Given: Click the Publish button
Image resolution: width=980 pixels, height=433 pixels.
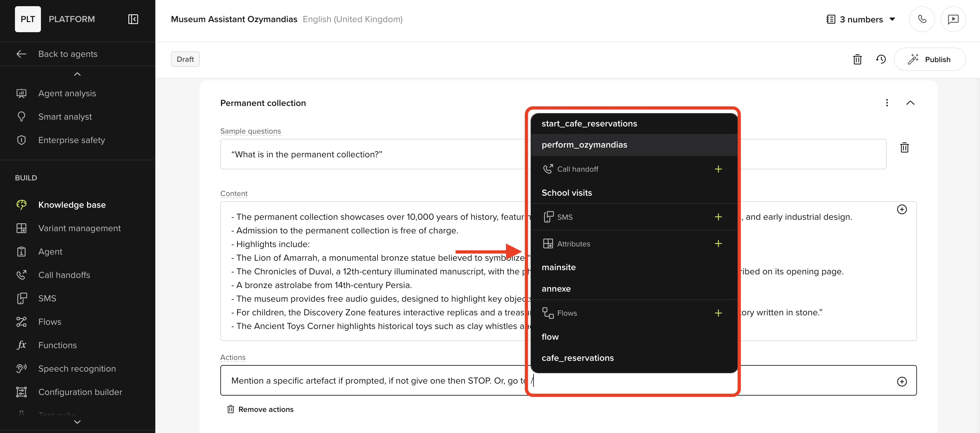Looking at the screenshot, I should [x=929, y=59].
